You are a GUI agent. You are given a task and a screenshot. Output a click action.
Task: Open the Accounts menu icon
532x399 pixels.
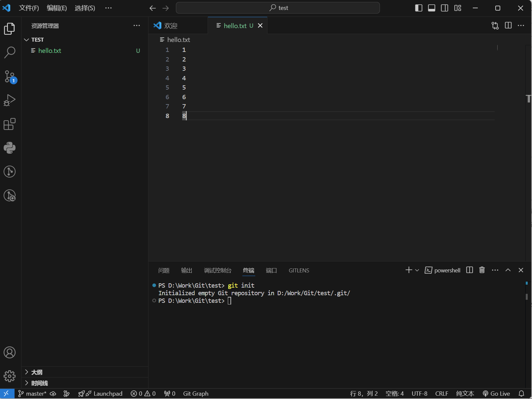click(10, 352)
